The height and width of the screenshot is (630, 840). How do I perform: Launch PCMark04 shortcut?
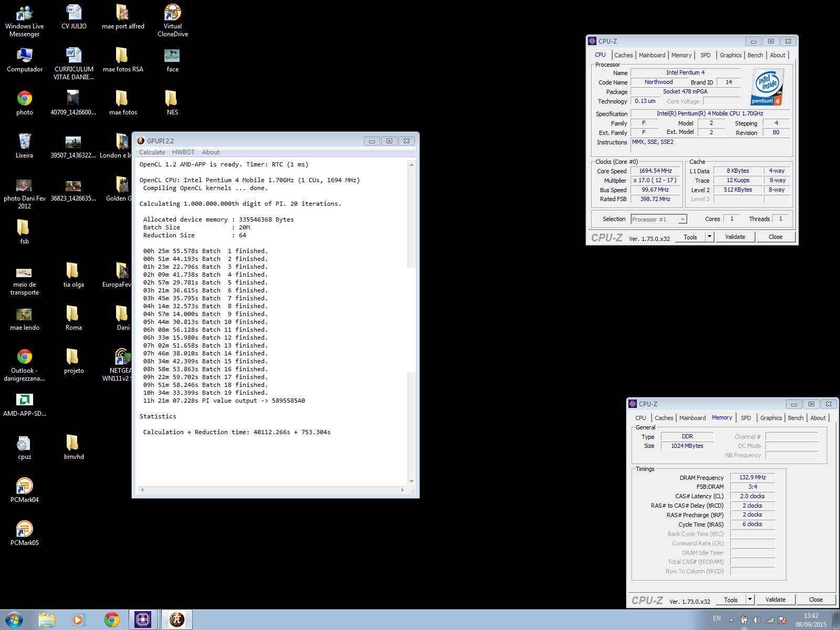[x=24, y=490]
